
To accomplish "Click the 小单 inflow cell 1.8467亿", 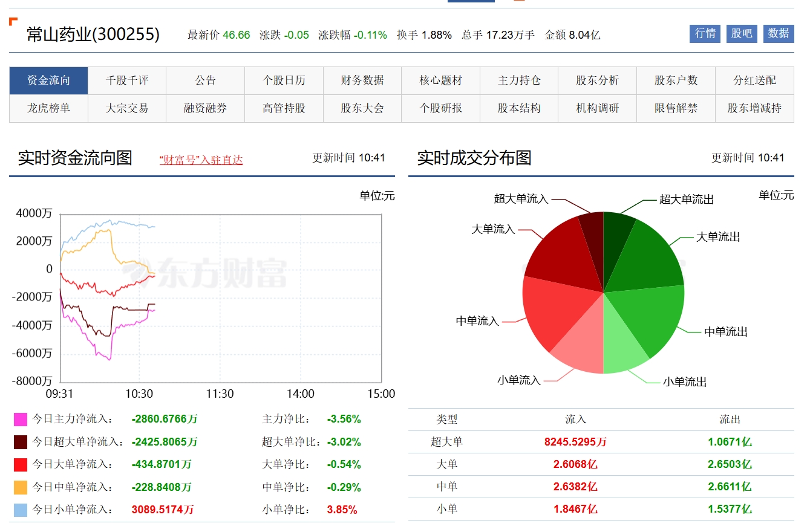I will (x=575, y=509).
